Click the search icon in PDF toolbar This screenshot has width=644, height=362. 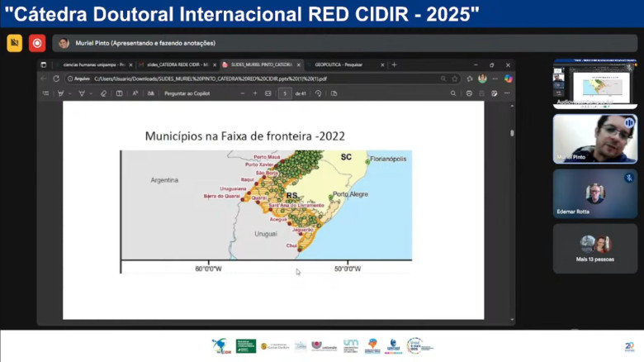[453, 93]
